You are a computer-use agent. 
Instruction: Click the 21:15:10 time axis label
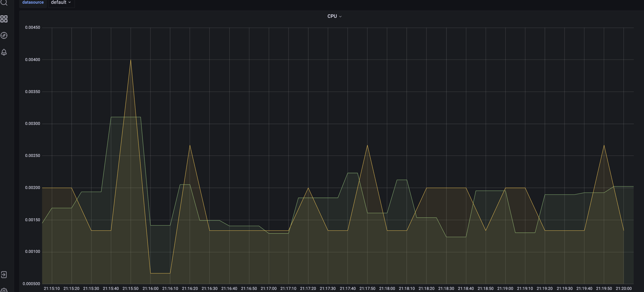(x=52, y=289)
